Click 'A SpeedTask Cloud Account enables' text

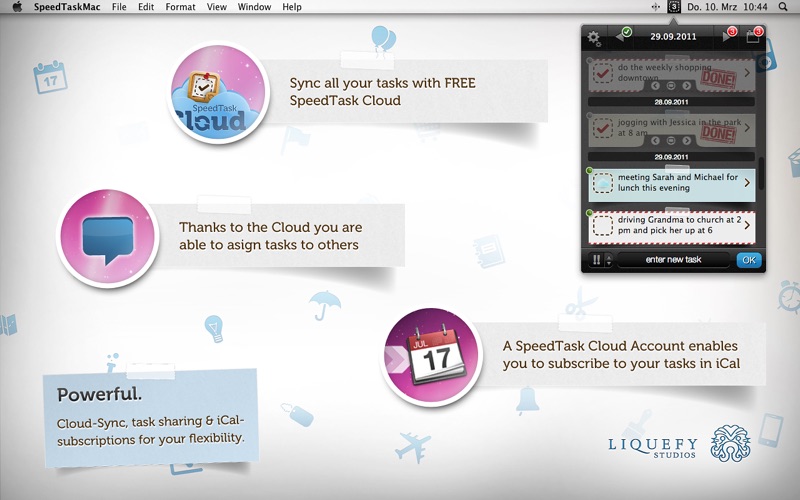[x=620, y=346]
